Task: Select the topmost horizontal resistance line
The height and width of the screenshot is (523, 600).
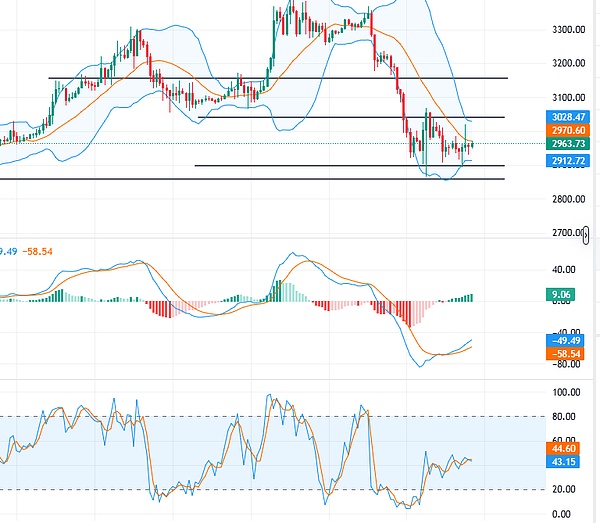Action: (278, 77)
